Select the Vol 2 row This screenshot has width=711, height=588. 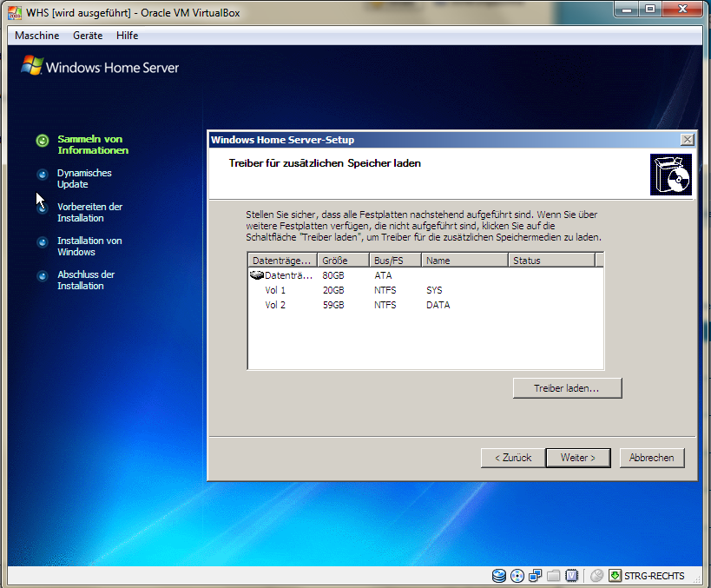point(425,305)
